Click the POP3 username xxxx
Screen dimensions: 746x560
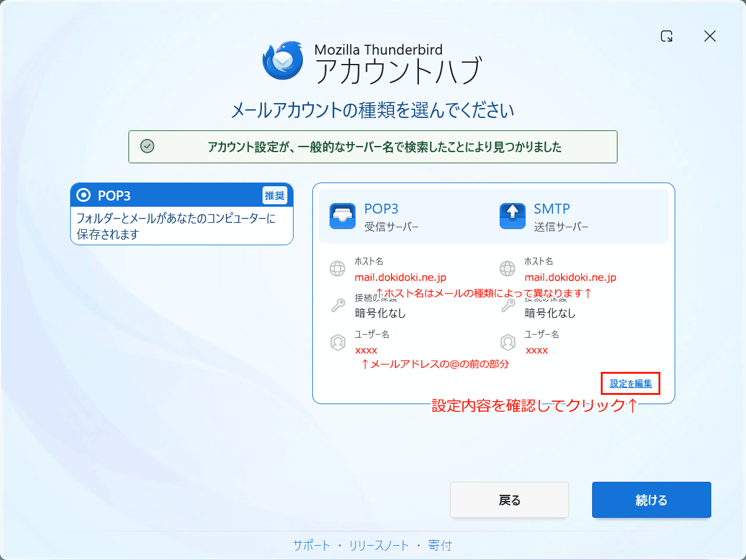pyautogui.click(x=366, y=350)
